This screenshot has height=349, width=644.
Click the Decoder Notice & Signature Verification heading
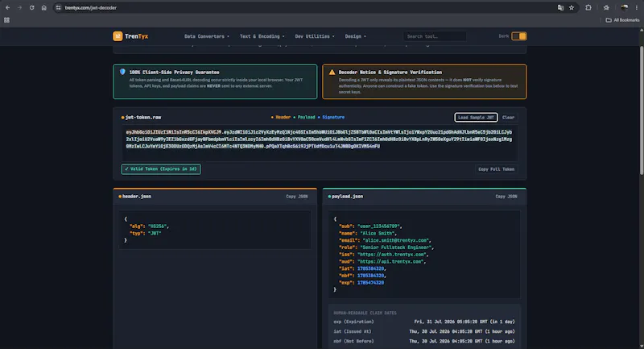point(390,72)
